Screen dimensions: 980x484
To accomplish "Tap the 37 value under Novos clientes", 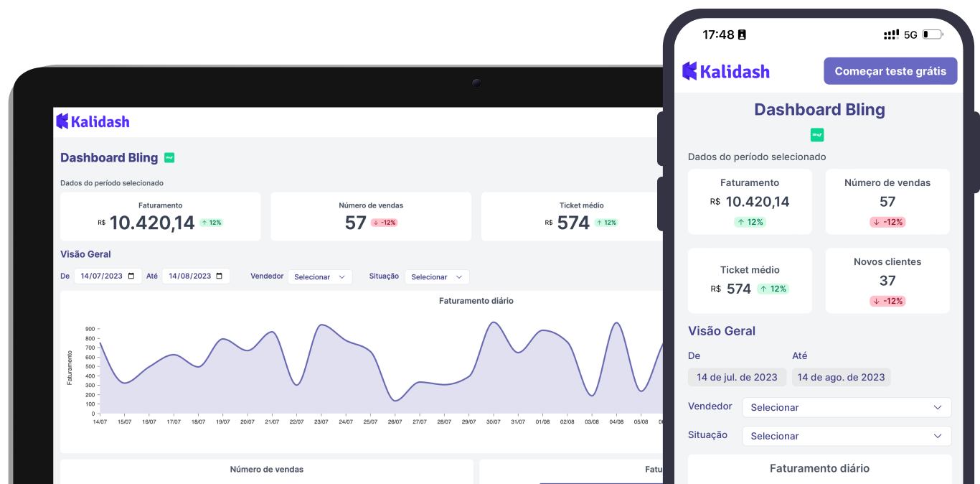I will coord(887,281).
